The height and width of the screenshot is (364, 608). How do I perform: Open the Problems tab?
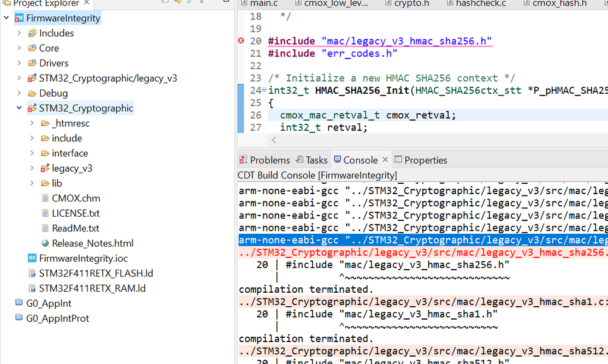click(x=265, y=160)
